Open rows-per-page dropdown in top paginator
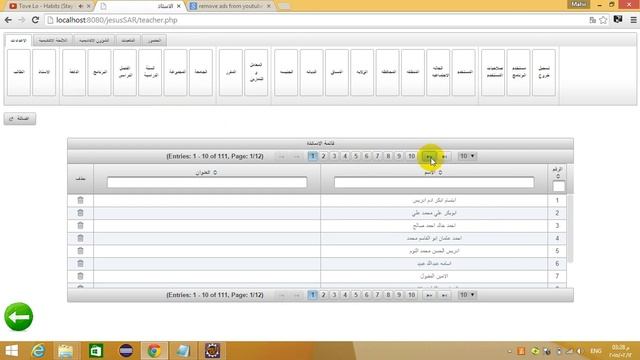Image resolution: width=640 pixels, height=360 pixels. click(x=467, y=156)
